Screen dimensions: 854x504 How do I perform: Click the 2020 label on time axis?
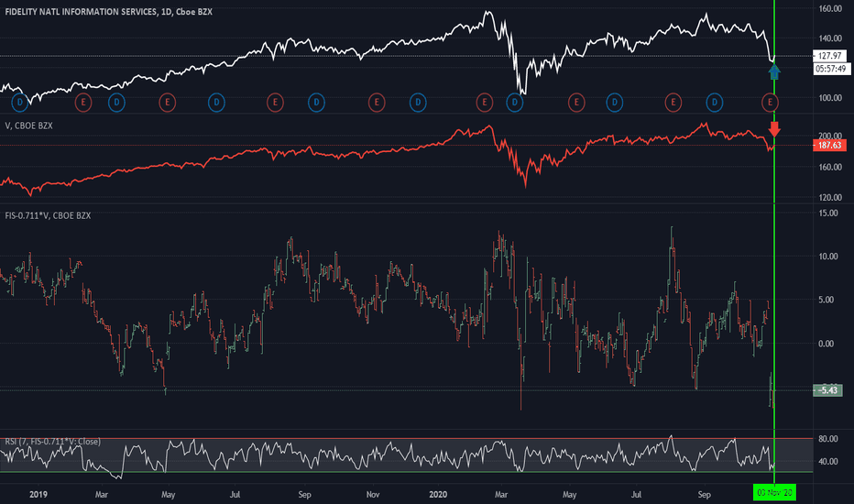click(438, 495)
